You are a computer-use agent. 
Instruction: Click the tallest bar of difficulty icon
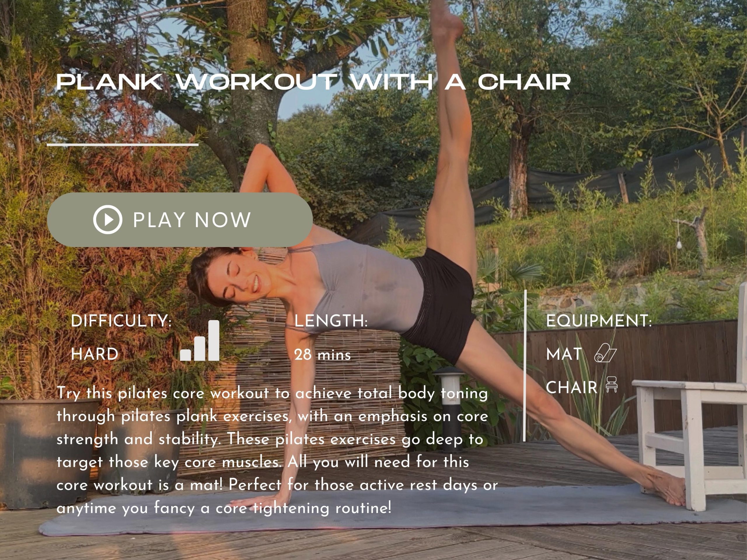[214, 340]
